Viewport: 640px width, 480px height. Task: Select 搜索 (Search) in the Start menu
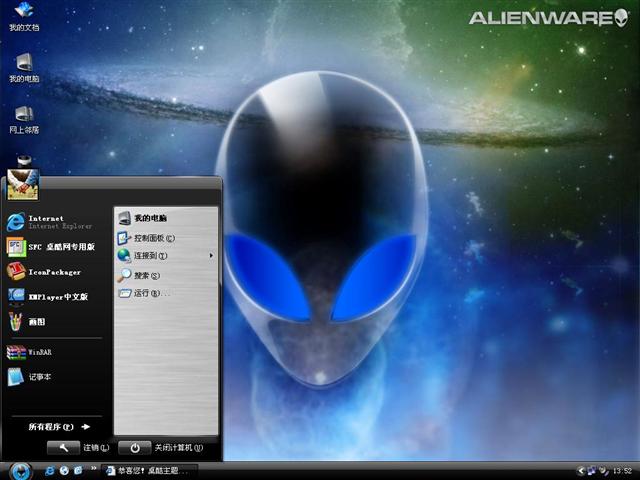click(147, 275)
